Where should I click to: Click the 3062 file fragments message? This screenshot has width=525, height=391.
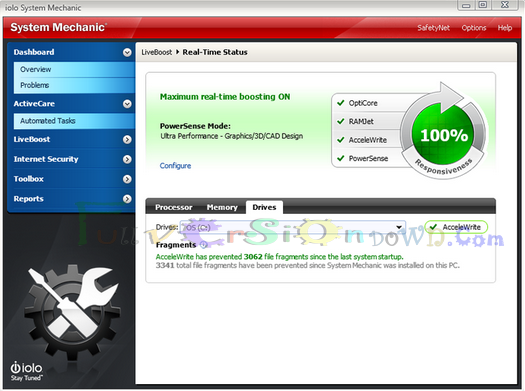coord(279,257)
